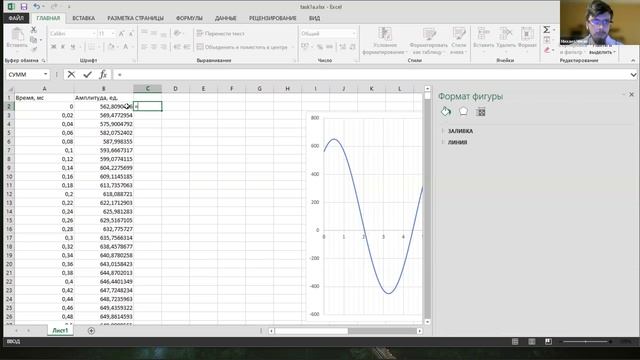Click the zoom slider in the status bar
The width and height of the screenshot is (640, 360).
click(586, 341)
